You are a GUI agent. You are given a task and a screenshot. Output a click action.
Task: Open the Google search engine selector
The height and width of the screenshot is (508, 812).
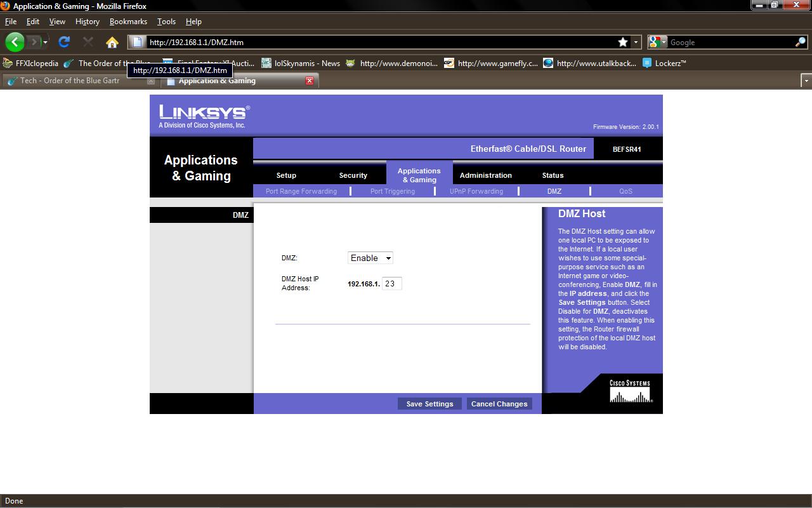click(658, 42)
